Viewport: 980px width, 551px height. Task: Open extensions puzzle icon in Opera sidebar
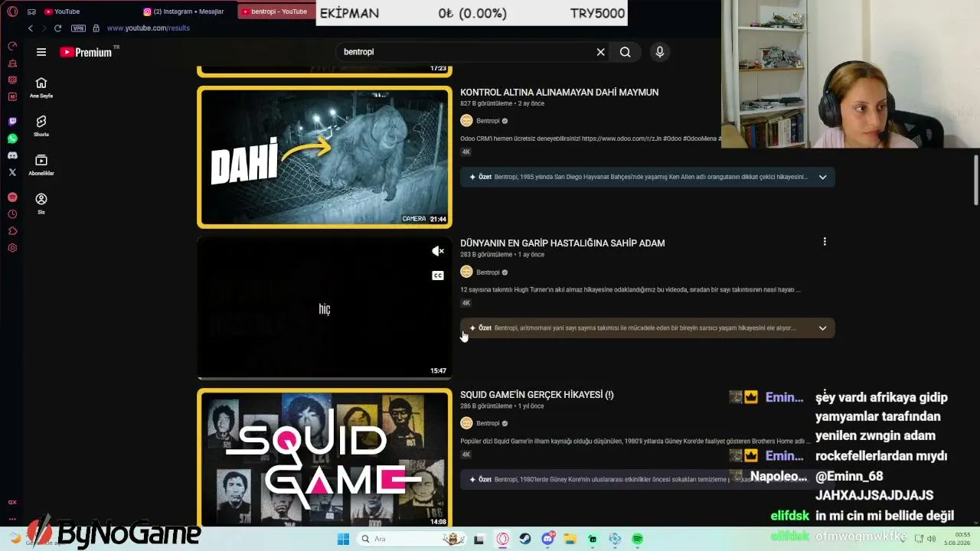click(x=12, y=231)
